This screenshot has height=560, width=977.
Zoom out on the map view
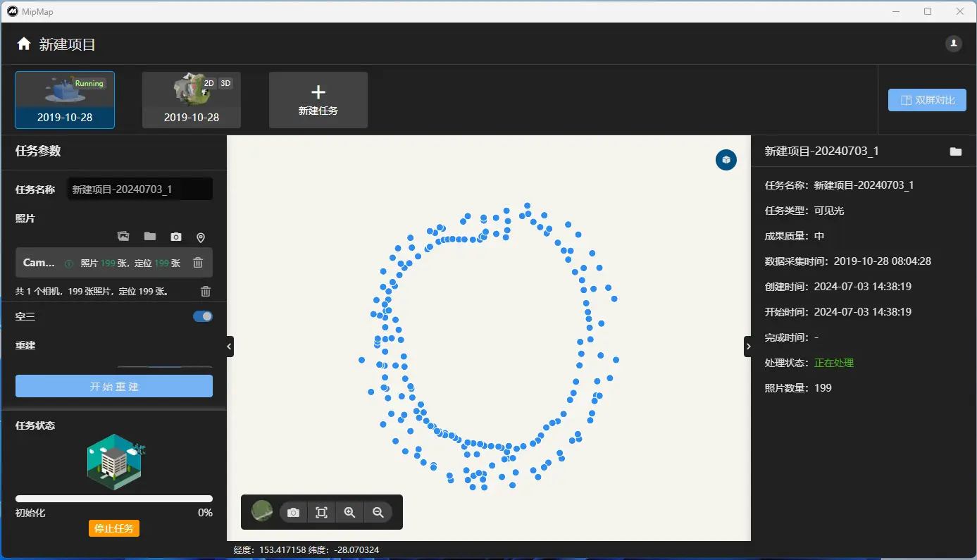[x=378, y=512]
